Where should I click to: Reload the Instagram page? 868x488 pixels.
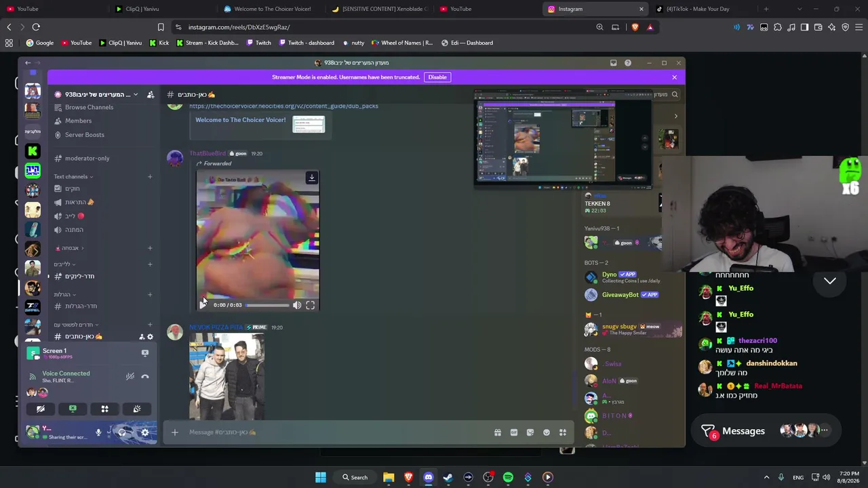(36, 27)
